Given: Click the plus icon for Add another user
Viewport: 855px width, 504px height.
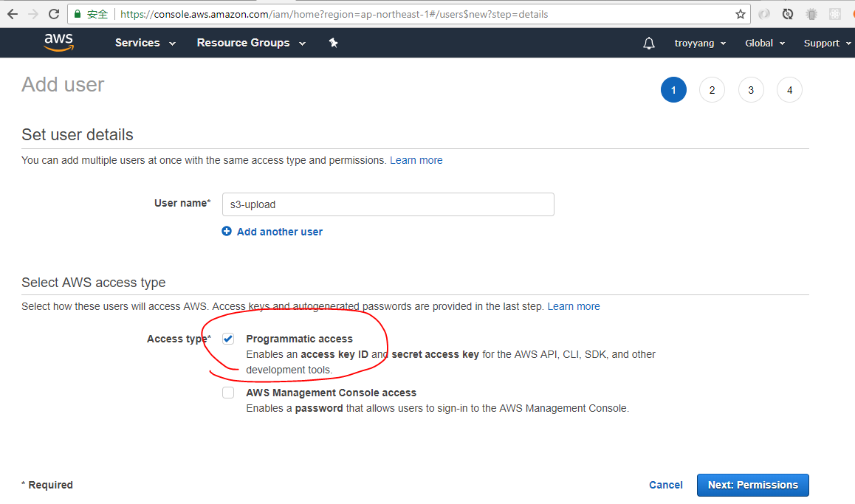Looking at the screenshot, I should (227, 232).
